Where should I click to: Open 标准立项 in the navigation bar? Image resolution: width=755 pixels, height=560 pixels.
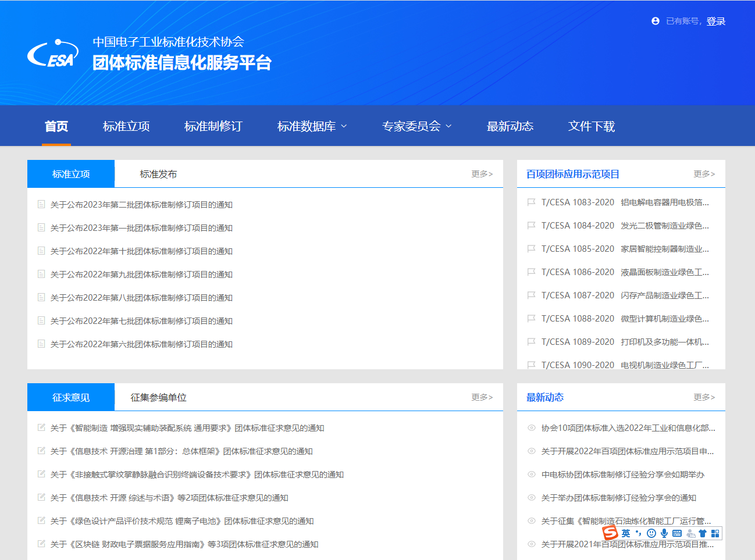[126, 126]
